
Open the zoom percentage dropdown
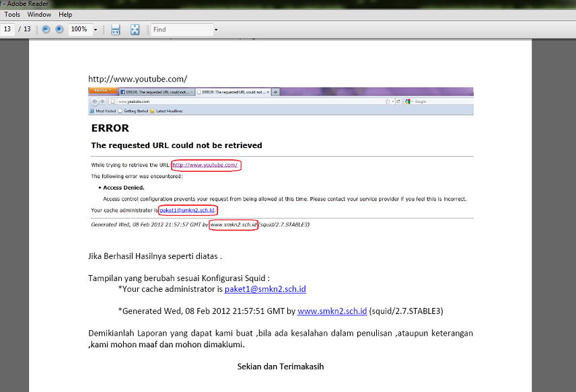point(96,29)
